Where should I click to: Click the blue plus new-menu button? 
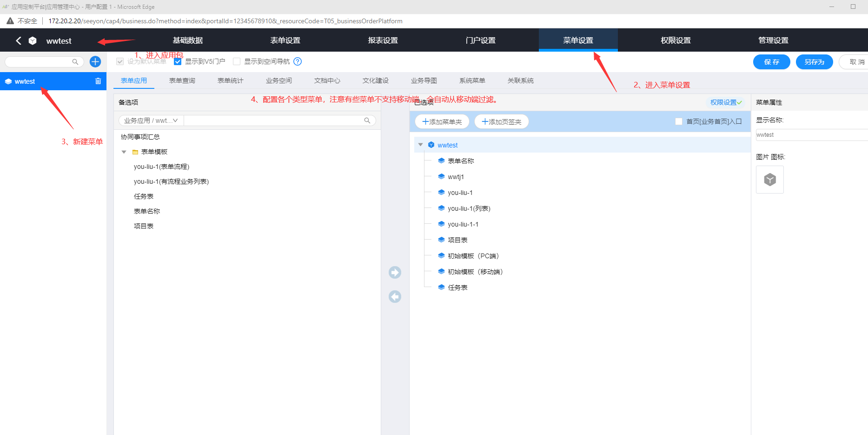(x=95, y=62)
